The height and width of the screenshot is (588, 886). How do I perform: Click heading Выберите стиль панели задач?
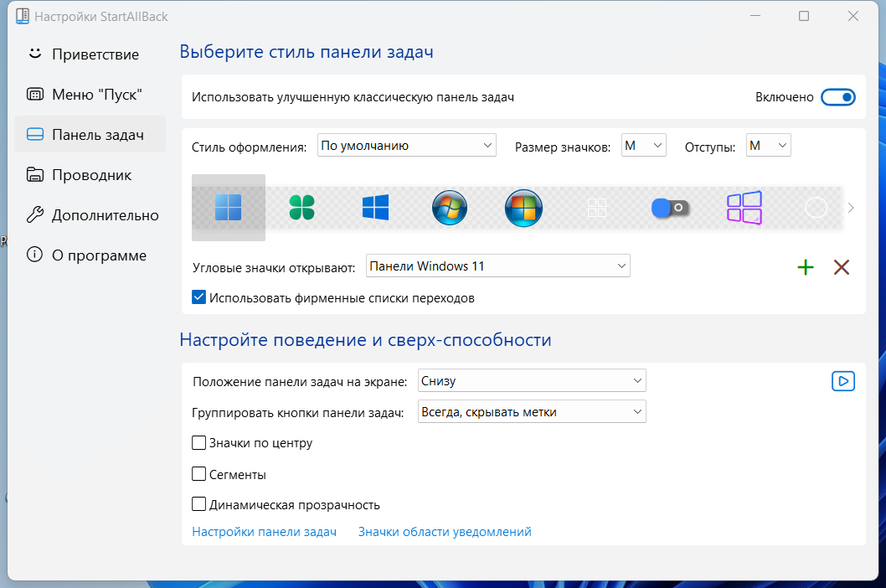(x=306, y=52)
